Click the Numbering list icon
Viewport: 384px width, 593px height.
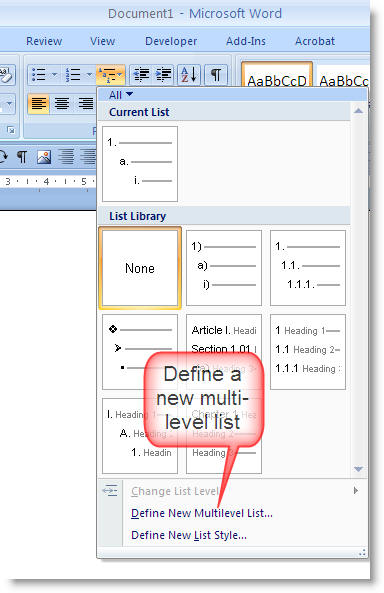tap(73, 75)
